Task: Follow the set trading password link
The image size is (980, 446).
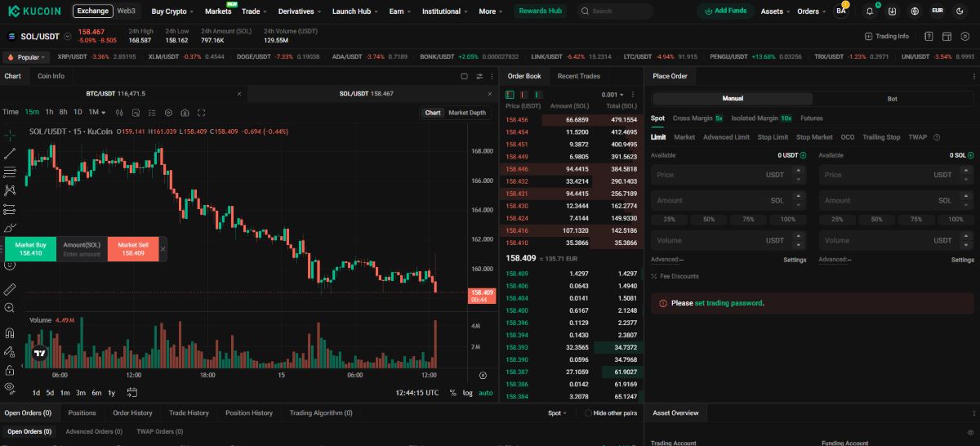Action: tap(728, 303)
